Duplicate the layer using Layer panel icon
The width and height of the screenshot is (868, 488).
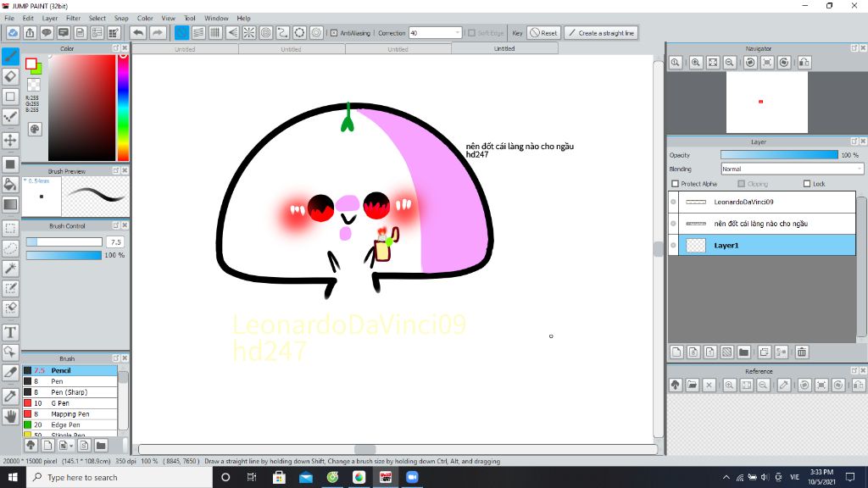tap(765, 352)
